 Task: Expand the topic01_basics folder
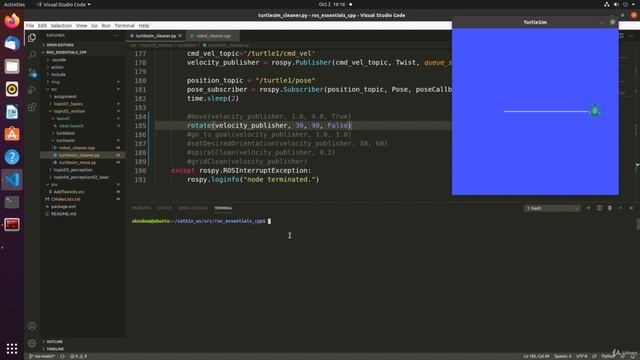pos(68,104)
